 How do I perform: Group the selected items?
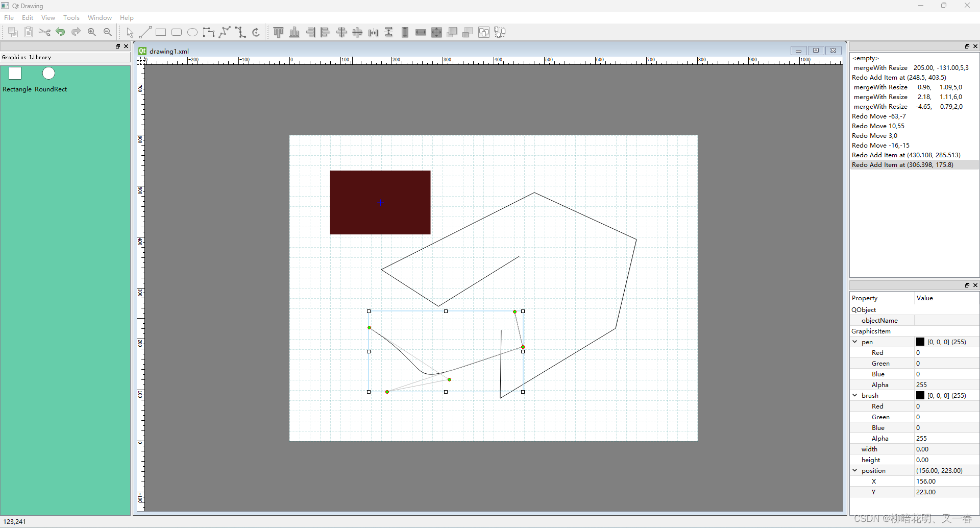484,32
